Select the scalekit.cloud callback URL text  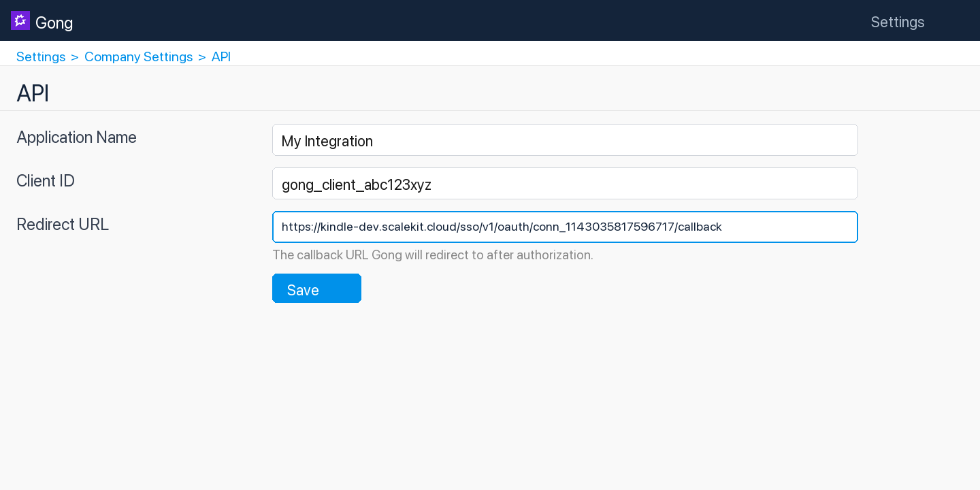tap(502, 227)
